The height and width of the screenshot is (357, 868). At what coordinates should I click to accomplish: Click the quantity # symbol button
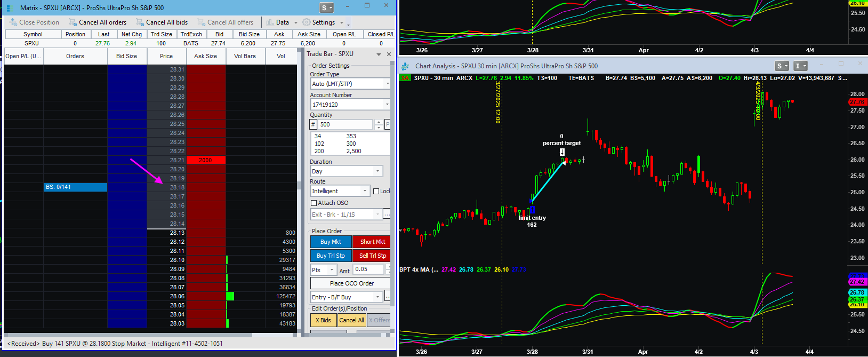pos(314,125)
